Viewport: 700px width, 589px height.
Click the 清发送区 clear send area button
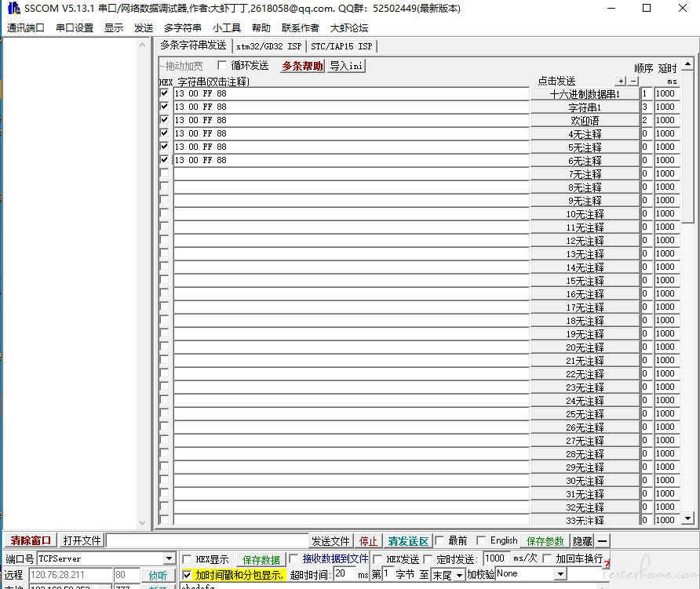tap(408, 541)
